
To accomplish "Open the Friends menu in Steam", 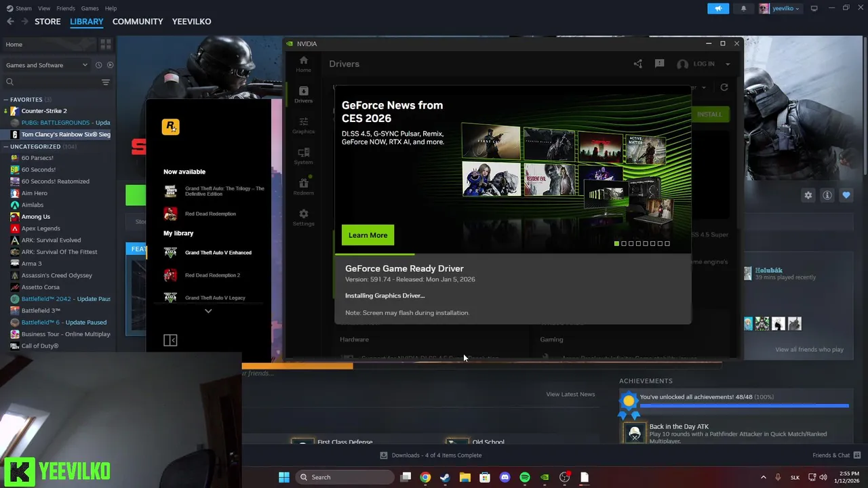I will coord(66,8).
